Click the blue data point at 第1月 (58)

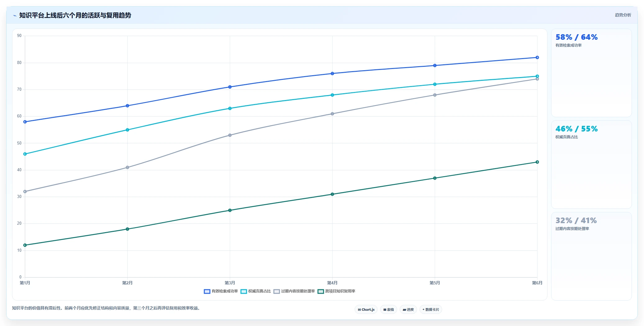click(25, 122)
